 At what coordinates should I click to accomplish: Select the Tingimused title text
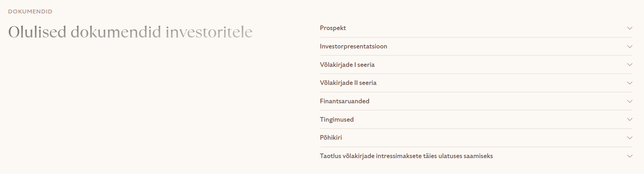(337, 120)
